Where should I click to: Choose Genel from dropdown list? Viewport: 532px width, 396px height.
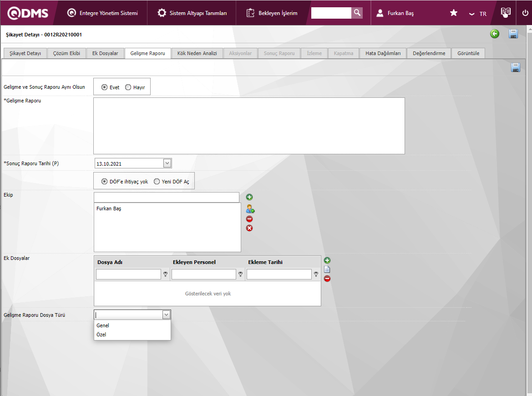132,325
